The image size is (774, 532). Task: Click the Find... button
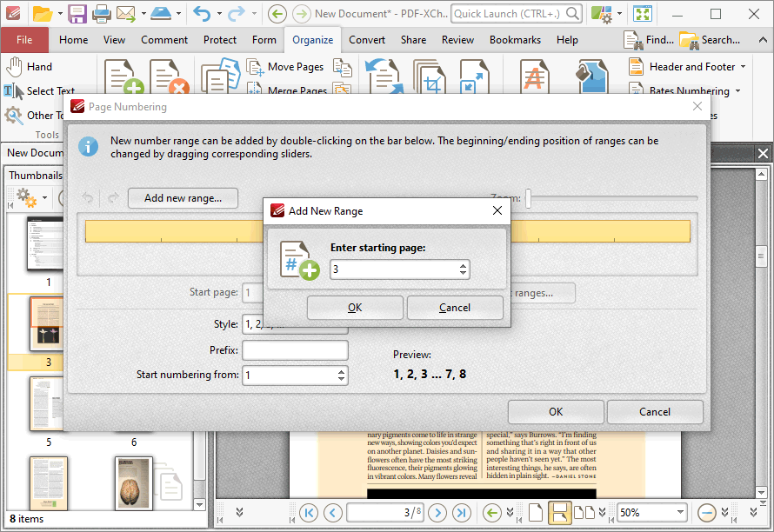click(x=649, y=40)
